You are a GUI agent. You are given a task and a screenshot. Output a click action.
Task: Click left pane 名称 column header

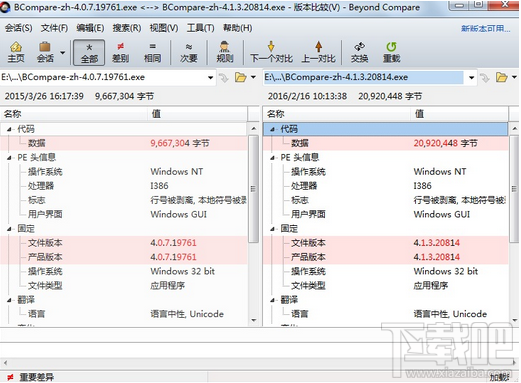[74, 114]
